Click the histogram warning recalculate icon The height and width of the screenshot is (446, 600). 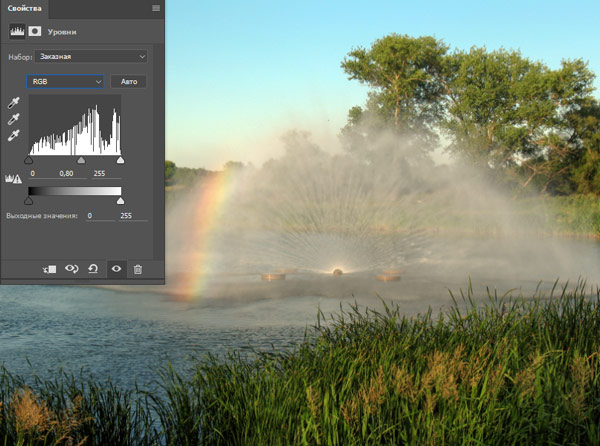coord(13,179)
